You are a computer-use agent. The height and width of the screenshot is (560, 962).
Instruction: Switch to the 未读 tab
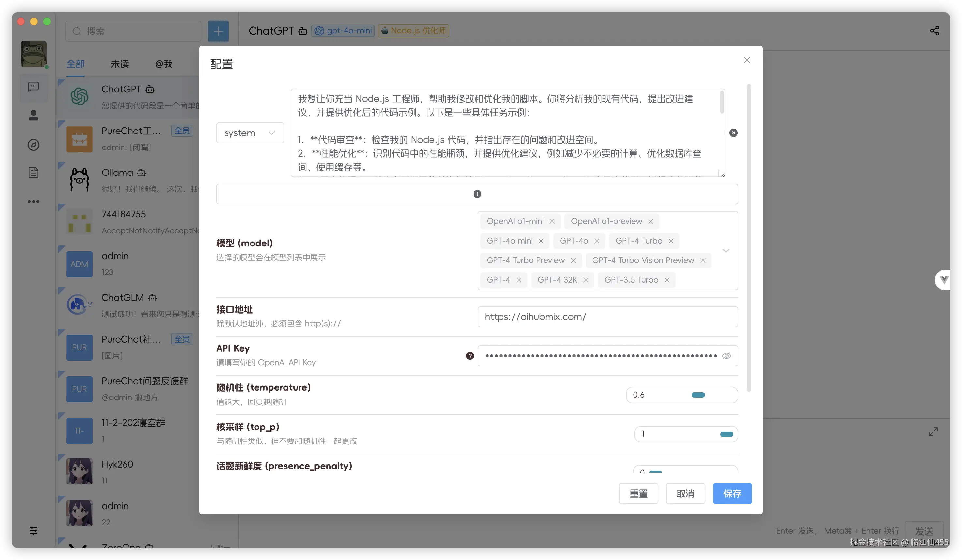(x=120, y=64)
